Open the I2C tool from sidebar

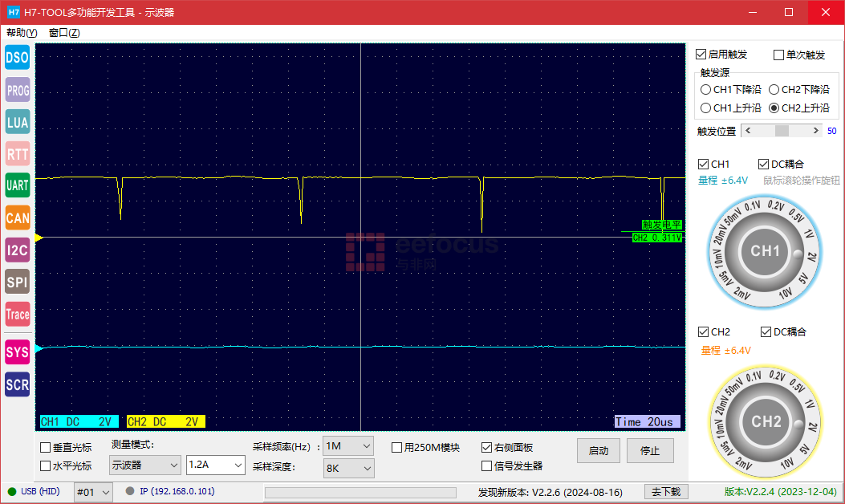click(x=17, y=250)
